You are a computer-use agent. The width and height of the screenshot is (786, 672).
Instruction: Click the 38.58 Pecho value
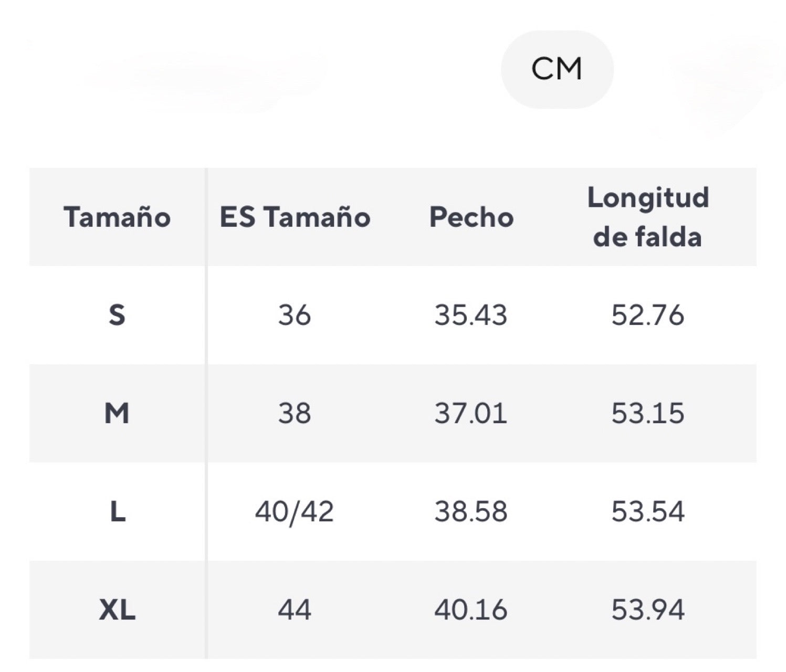tap(471, 511)
